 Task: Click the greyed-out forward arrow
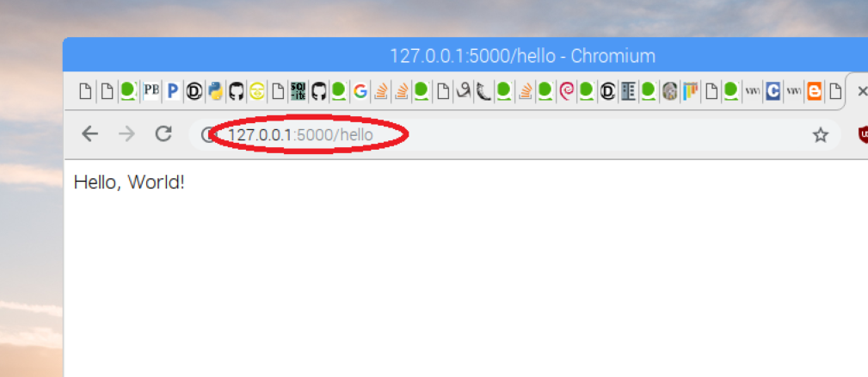coord(126,134)
